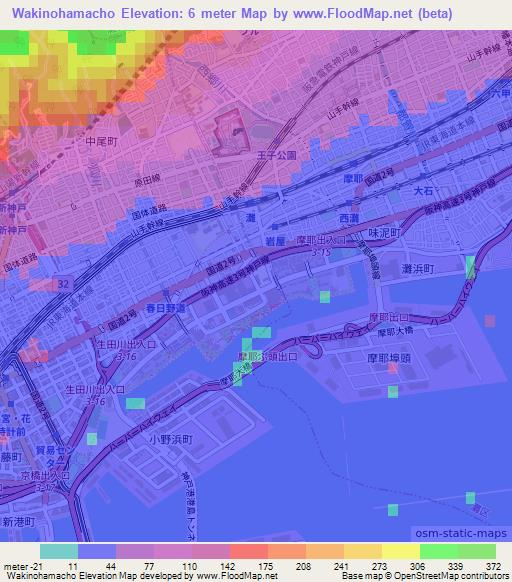Viewport: 512px width, 582px height.
Task: Click the 中尾町 map label
Action: pos(101,141)
